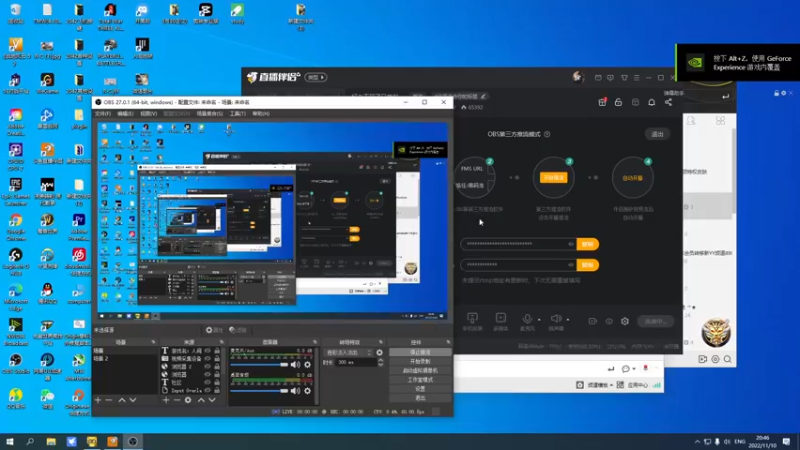This screenshot has height=450, width=800.
Task: Open the microphone options arrow in companion
Action: (x=539, y=320)
